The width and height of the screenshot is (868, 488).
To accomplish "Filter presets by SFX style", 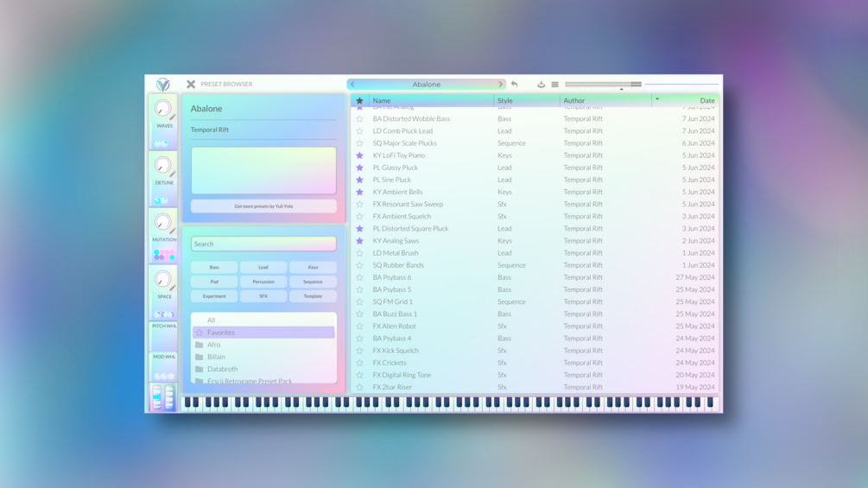I will pos(263,296).
